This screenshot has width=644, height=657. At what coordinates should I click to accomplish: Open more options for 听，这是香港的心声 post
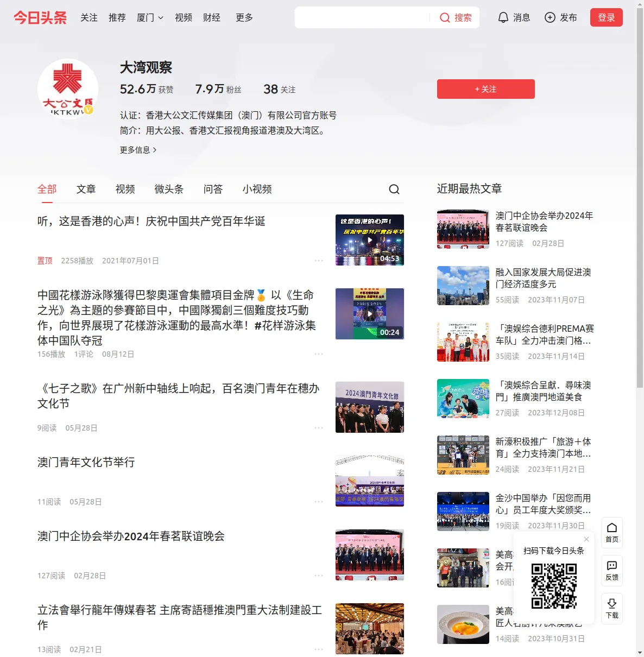coord(319,261)
